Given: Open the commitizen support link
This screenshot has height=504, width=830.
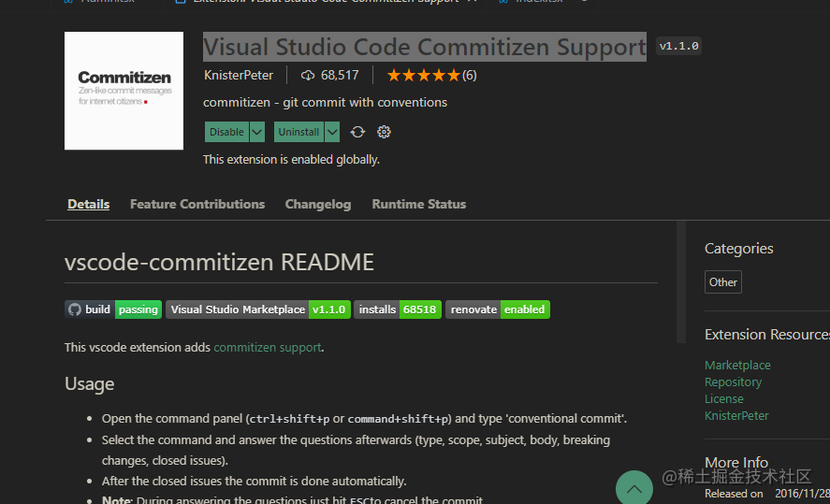Looking at the screenshot, I should tap(268, 347).
